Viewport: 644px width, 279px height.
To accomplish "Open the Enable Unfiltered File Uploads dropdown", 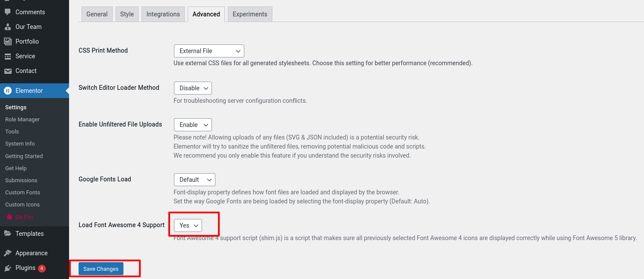I will pos(193,125).
